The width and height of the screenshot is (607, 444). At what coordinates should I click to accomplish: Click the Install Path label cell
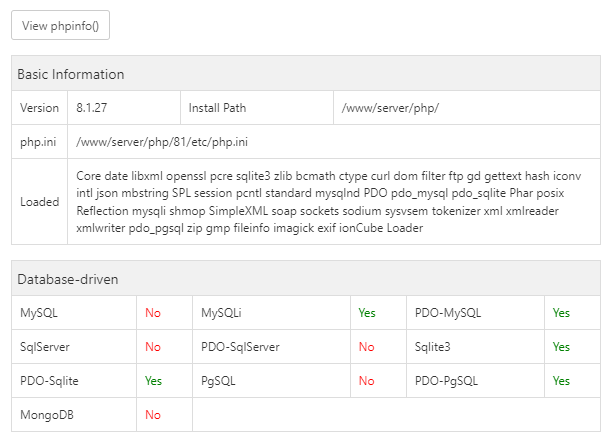click(216, 108)
